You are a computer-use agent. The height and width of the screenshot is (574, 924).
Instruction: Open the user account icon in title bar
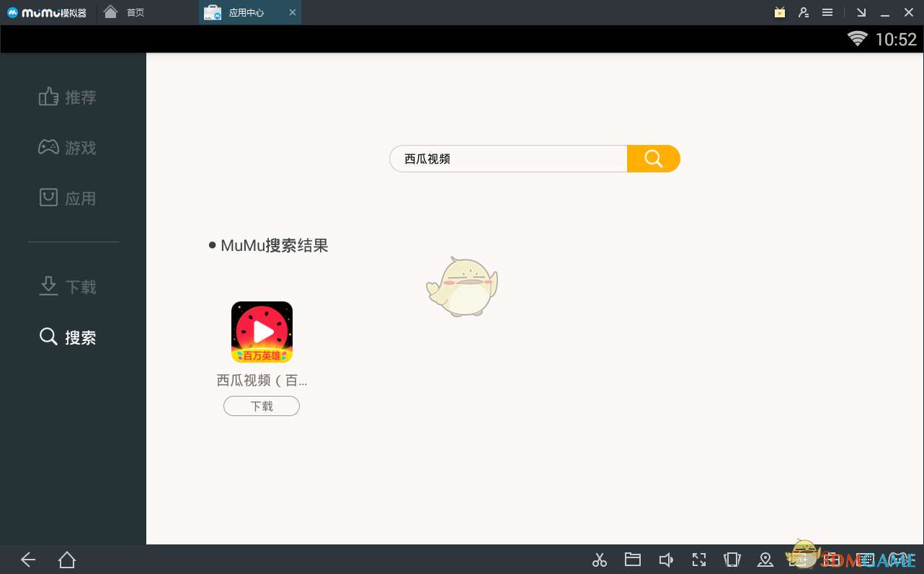click(x=804, y=12)
